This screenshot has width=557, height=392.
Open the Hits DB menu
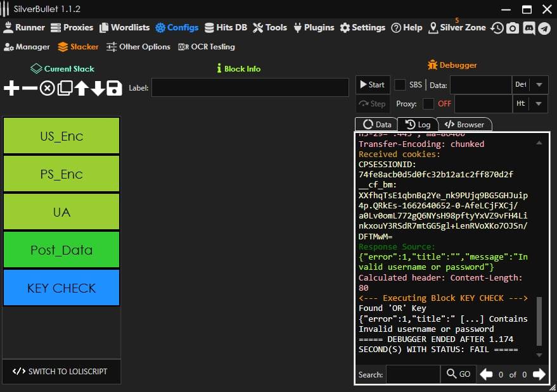click(226, 28)
